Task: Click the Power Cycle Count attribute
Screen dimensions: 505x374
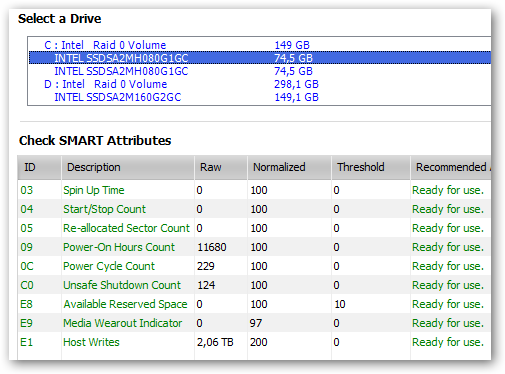Action: (109, 266)
